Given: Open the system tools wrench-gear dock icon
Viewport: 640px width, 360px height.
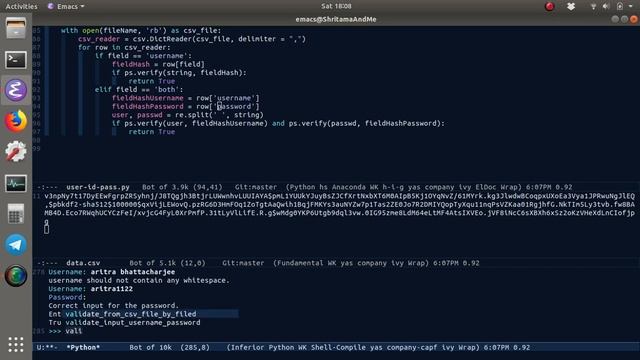Looking at the screenshot, I should click(x=16, y=152).
